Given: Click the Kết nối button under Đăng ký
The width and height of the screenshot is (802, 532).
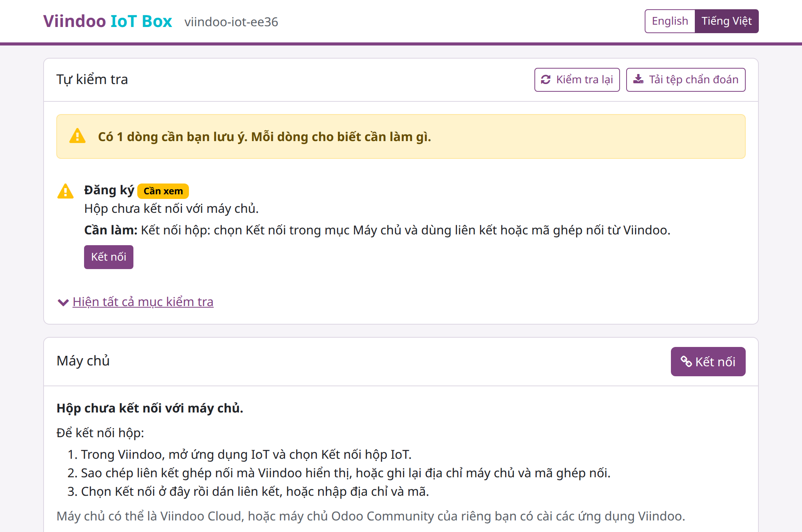Looking at the screenshot, I should point(109,257).
